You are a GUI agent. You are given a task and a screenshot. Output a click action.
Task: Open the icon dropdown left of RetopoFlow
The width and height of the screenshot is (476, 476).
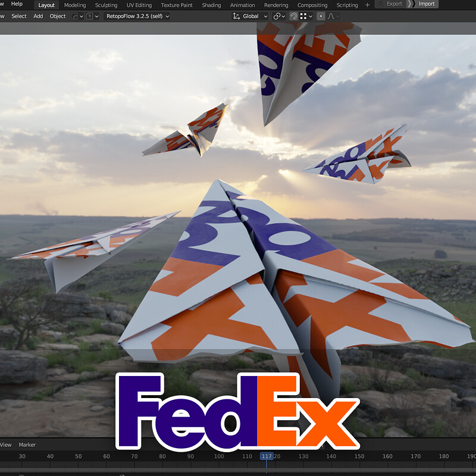pyautogui.click(x=92, y=16)
